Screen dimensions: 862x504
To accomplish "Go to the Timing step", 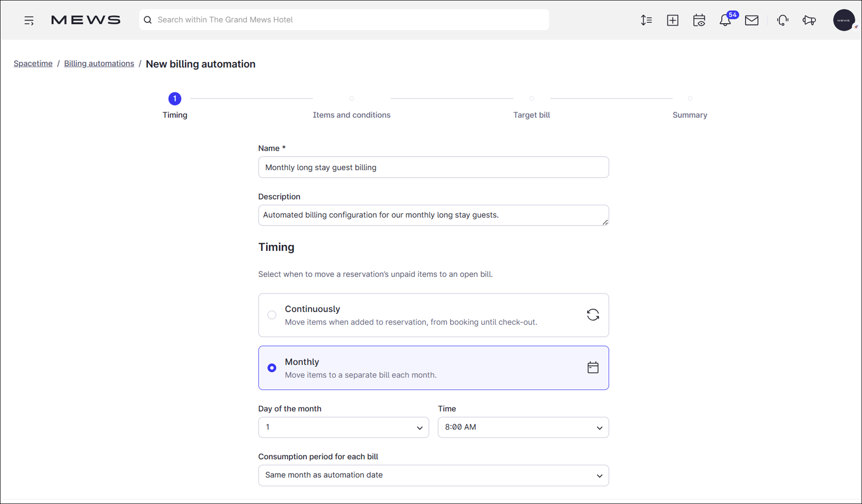I will click(x=175, y=105).
